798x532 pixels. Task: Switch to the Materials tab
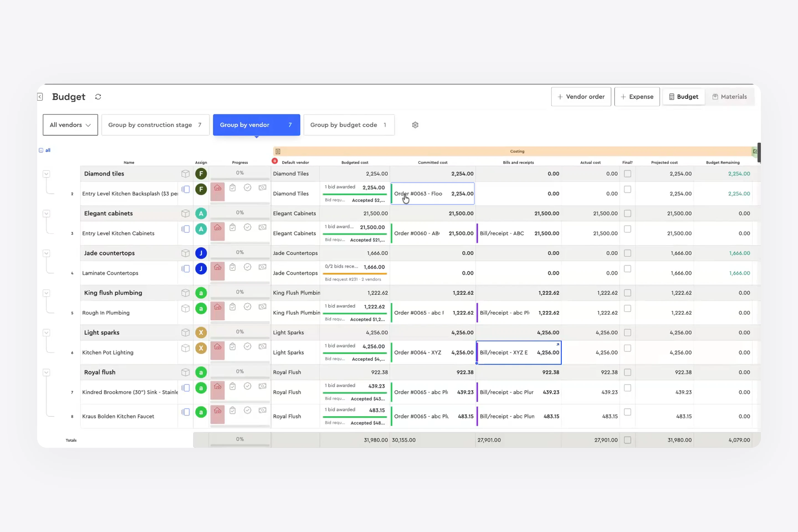729,97
